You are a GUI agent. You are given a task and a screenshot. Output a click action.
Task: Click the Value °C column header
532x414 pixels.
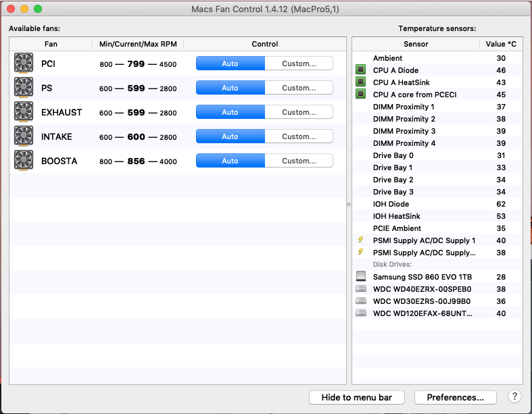501,44
